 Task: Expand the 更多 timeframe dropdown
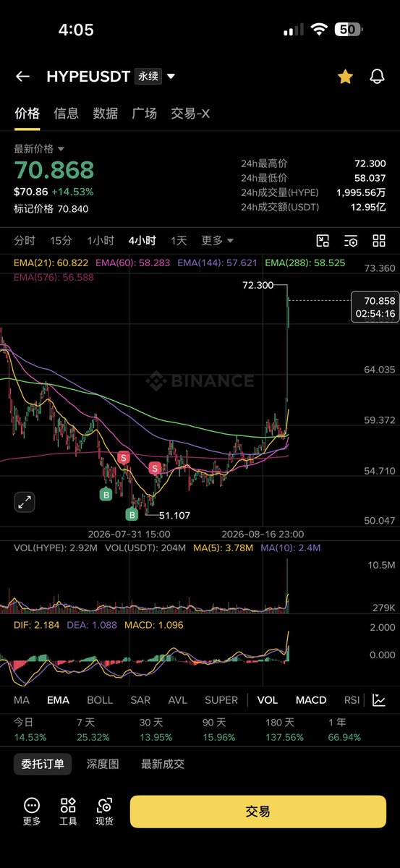[x=217, y=240]
